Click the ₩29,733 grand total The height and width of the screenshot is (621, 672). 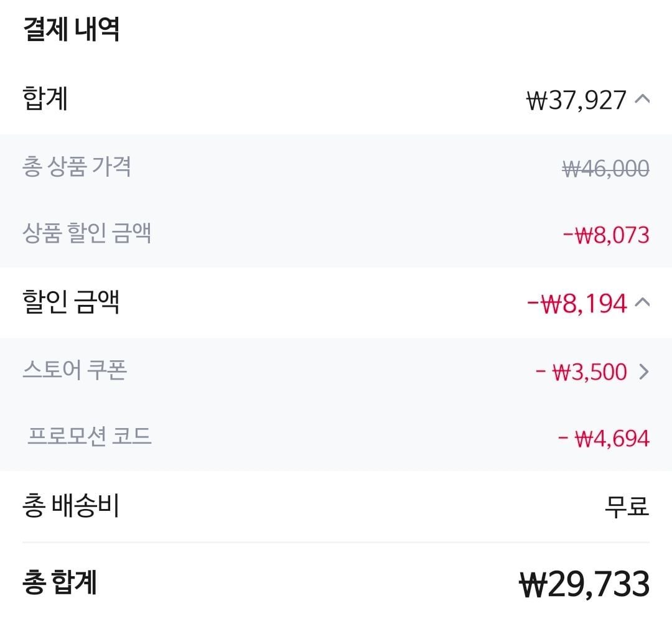click(x=584, y=584)
